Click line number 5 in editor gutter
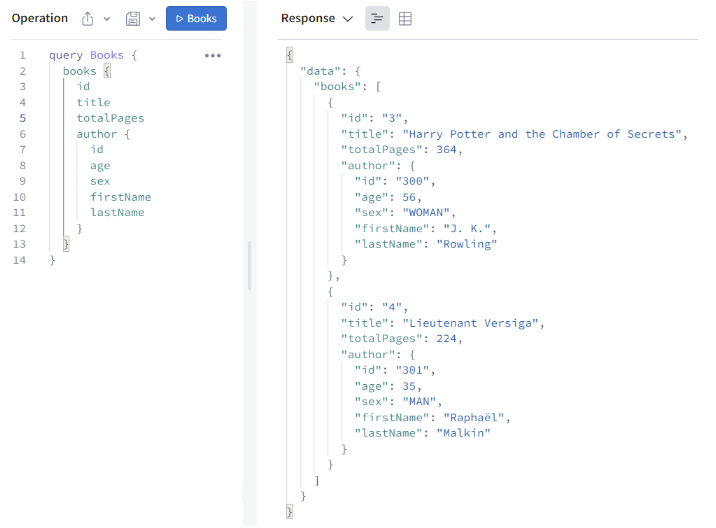Image resolution: width=716 pixels, height=528 pixels. [x=22, y=118]
